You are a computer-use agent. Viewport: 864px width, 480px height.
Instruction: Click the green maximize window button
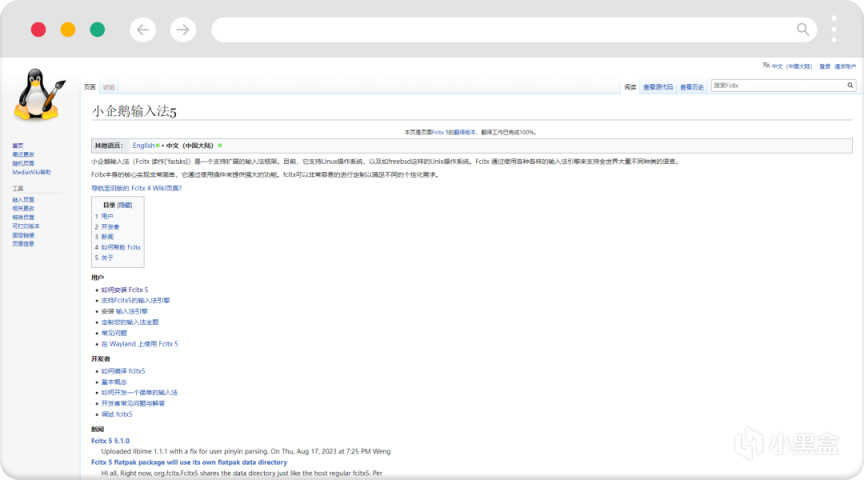click(x=98, y=29)
